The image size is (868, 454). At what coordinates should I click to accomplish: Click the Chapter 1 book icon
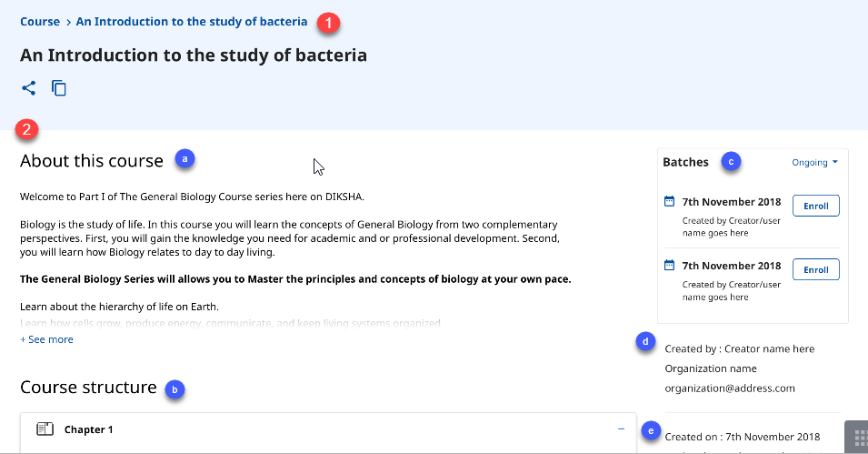45,429
